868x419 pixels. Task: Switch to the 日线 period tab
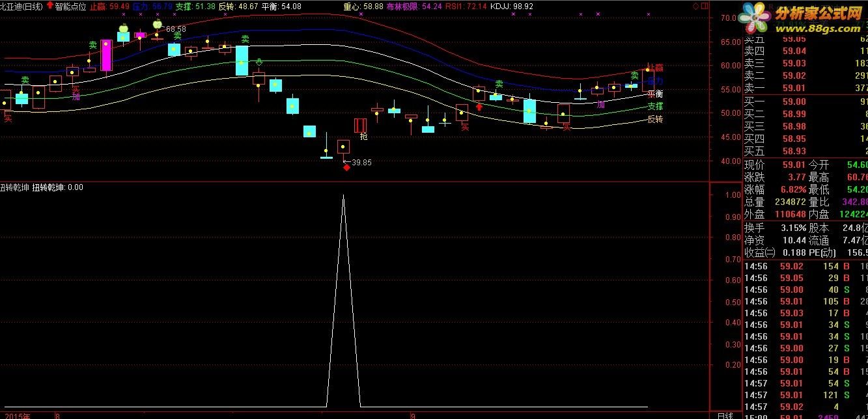[725, 415]
